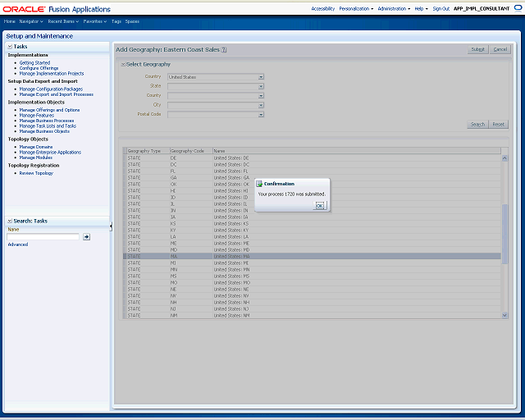The image size is (525, 420).
Task: Sort by Geography Code column header
Action: tap(191, 151)
